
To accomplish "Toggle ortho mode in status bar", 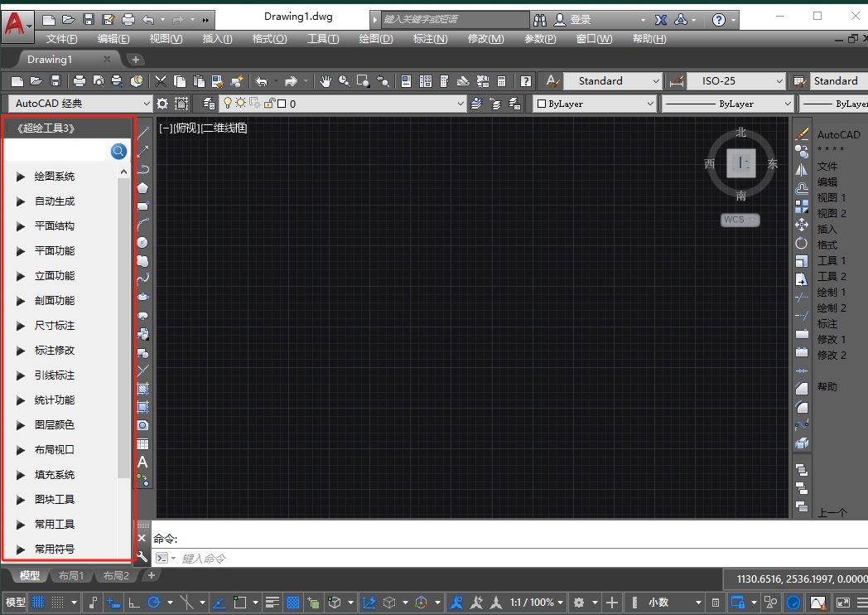I will point(133,603).
